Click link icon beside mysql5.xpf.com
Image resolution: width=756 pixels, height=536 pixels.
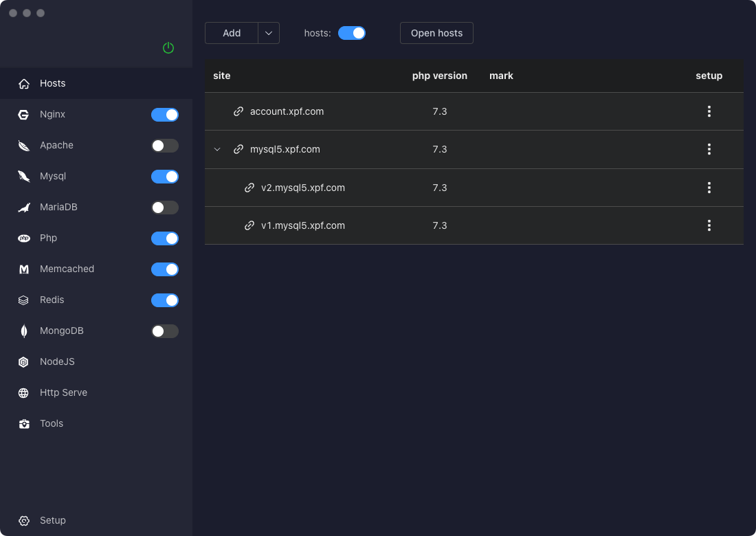point(238,149)
